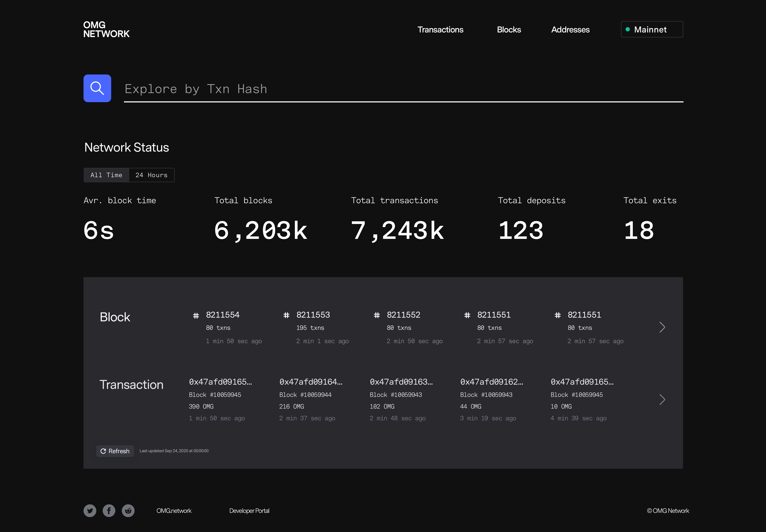
Task: Open the Facebook icon in footer
Action: (109, 511)
